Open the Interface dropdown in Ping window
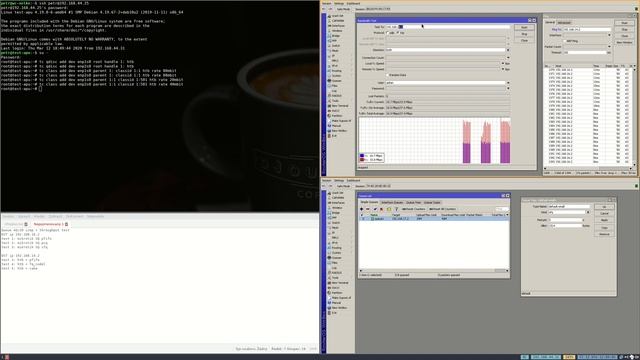Screen dimensions: 640x360 tap(609, 35)
